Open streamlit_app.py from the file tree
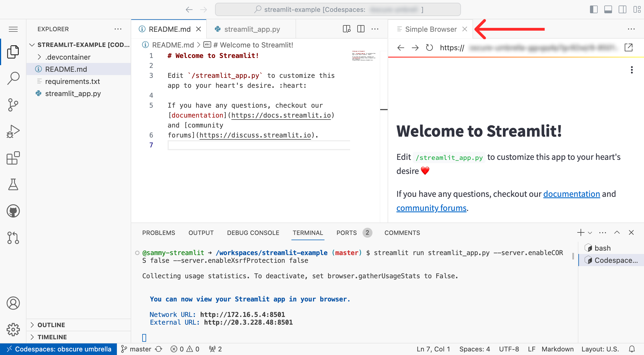 coord(79,94)
